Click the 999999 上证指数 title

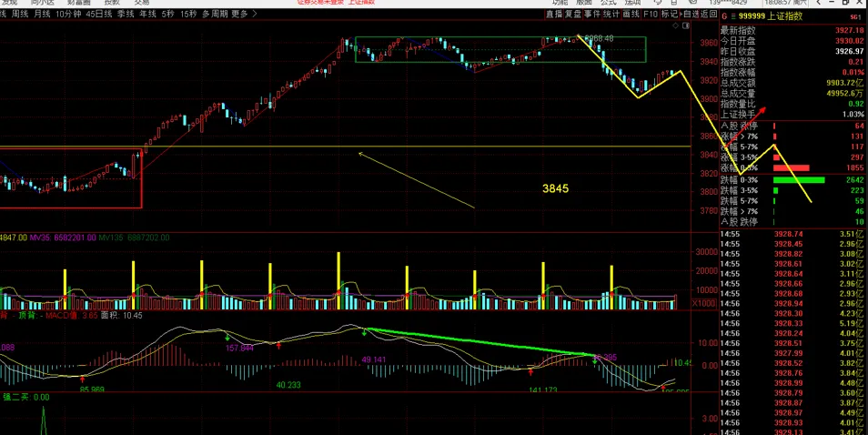coord(772,16)
